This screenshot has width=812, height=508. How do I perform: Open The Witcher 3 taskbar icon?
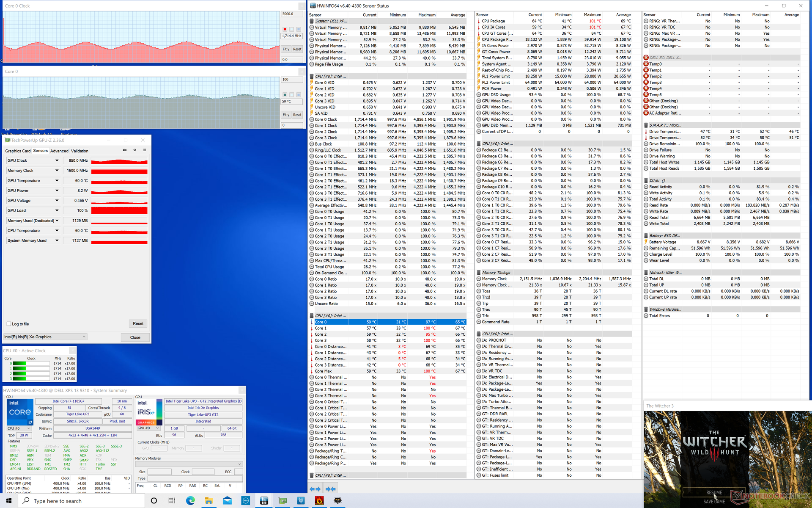(x=337, y=501)
